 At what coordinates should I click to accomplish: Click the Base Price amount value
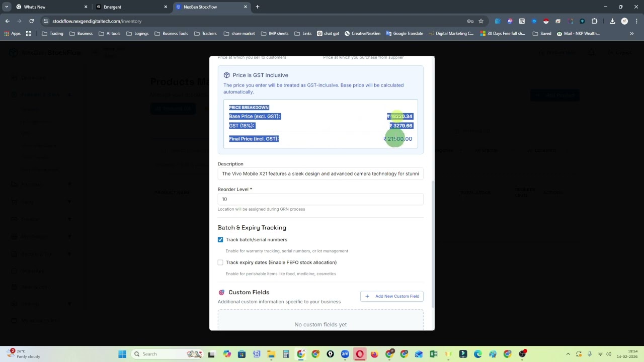coord(399,116)
